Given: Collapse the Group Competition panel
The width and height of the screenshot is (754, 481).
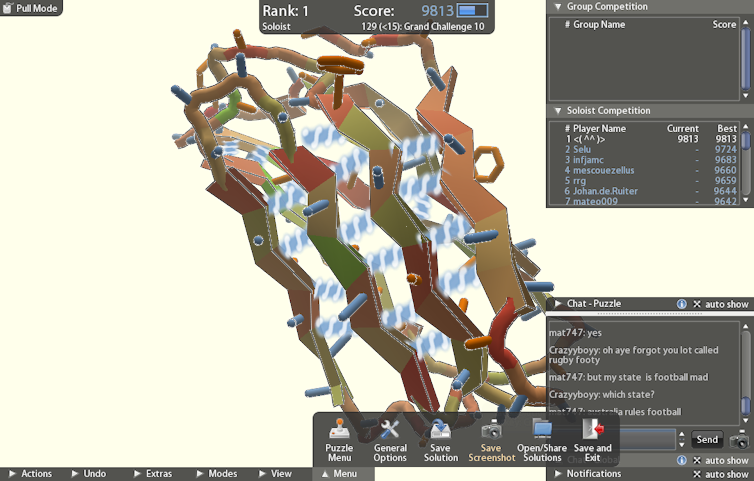Looking at the screenshot, I should coord(557,6).
